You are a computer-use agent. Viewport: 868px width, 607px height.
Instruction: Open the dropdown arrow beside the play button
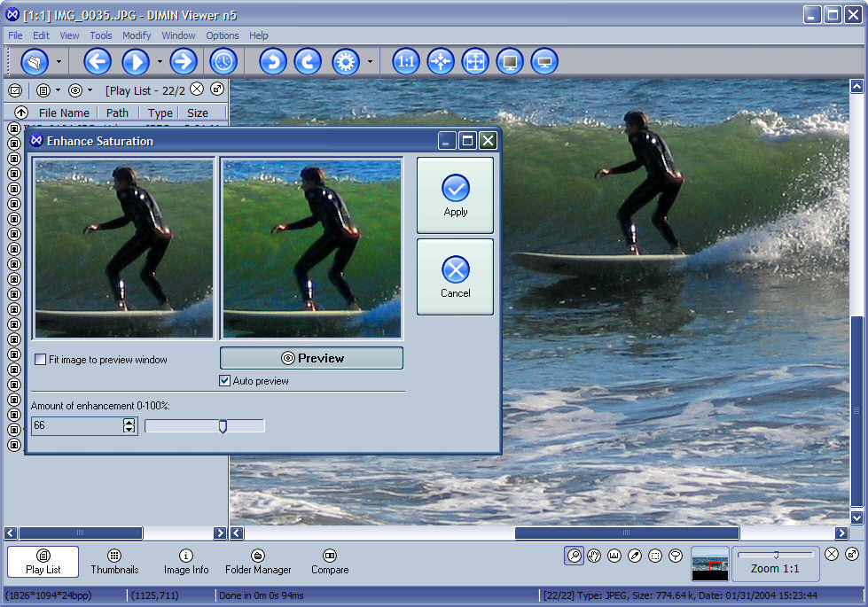pyautogui.click(x=160, y=61)
